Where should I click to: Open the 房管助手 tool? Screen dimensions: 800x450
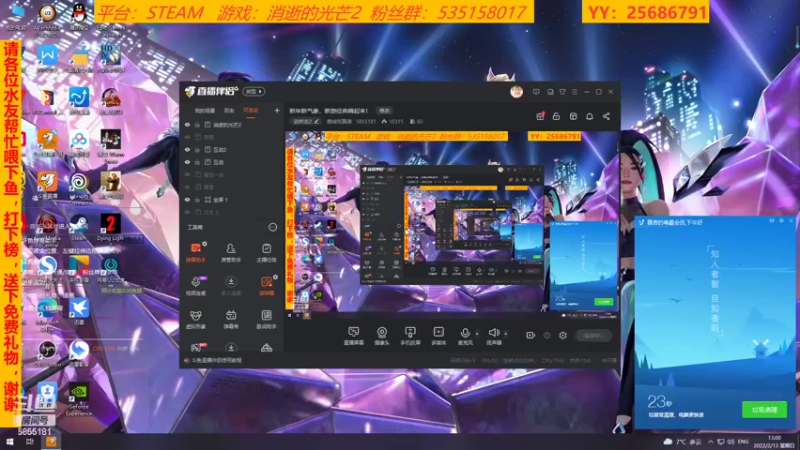point(231,252)
